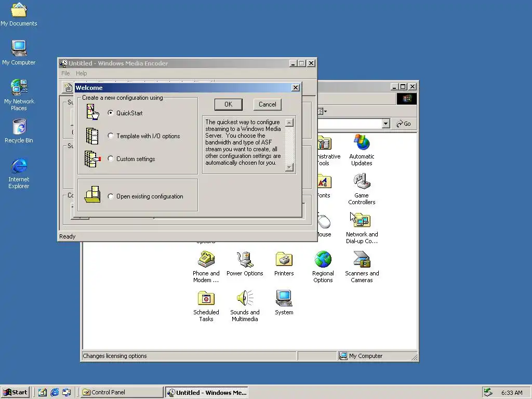Open the Help menu in Media Encoder
This screenshot has width=532, height=399.
click(81, 73)
